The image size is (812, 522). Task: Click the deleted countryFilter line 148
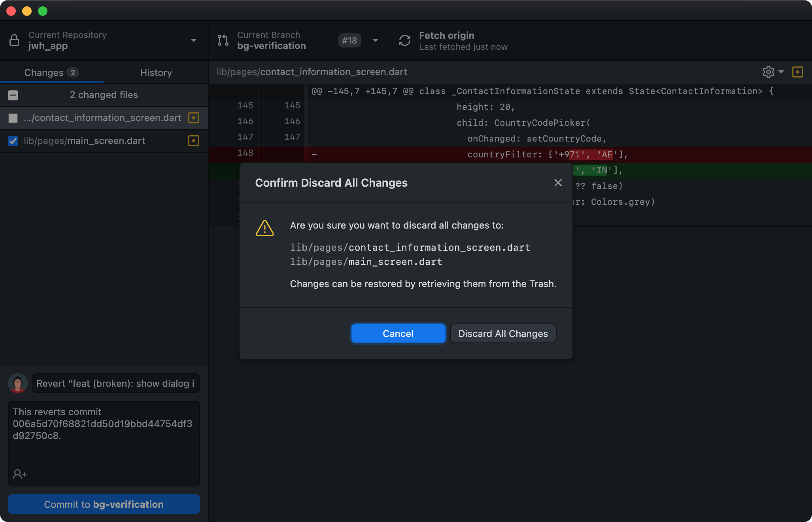[x=510, y=155]
